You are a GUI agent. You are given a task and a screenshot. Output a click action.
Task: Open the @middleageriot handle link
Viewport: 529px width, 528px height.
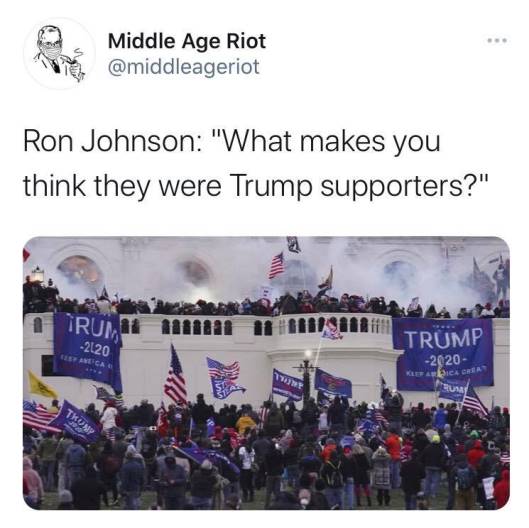(x=184, y=67)
